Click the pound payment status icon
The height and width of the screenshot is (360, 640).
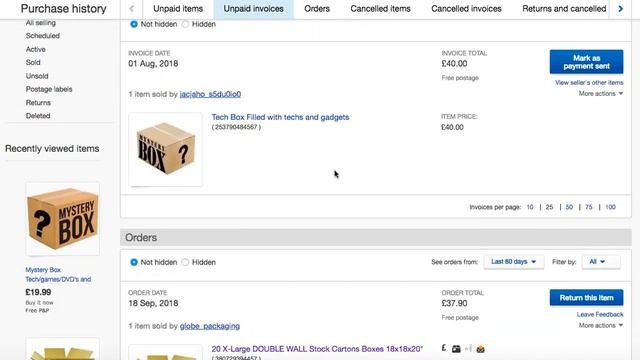pos(444,348)
